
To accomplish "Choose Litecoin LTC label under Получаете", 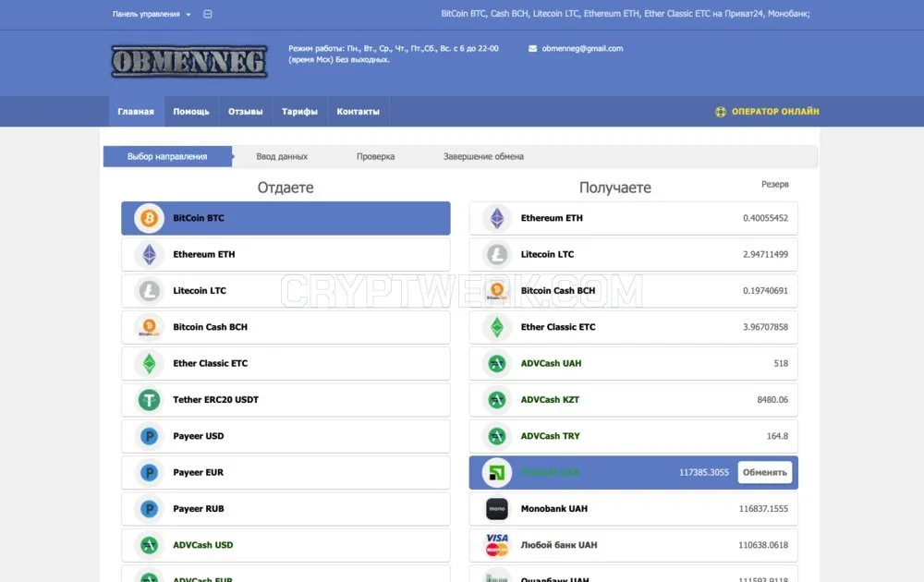I will tap(547, 254).
